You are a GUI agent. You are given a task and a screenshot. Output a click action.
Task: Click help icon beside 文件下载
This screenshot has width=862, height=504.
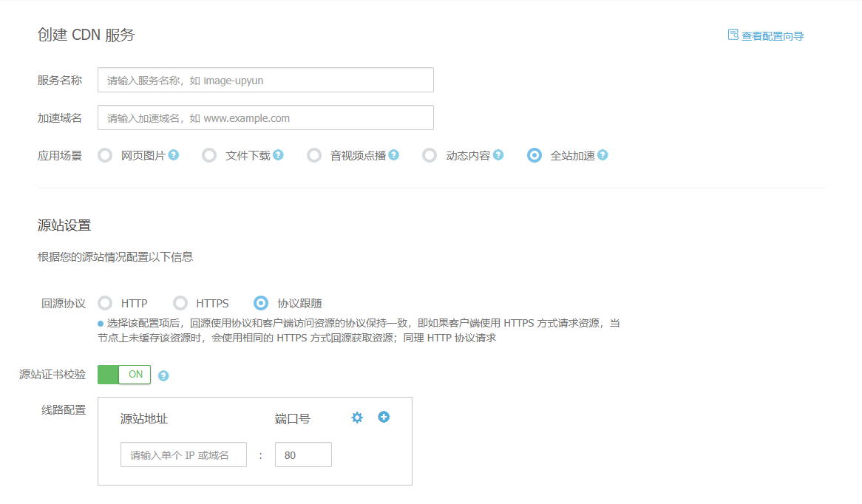coord(278,155)
